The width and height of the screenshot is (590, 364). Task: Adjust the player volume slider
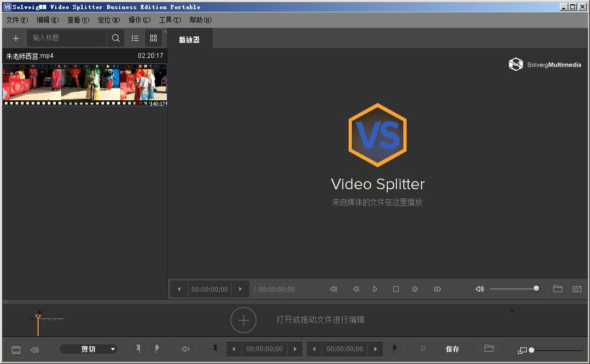tap(514, 289)
